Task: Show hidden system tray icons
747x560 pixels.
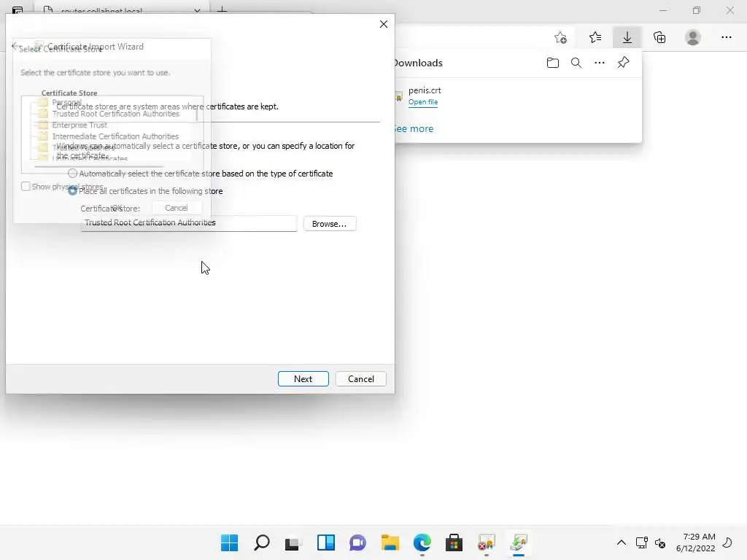Action: coord(622,542)
